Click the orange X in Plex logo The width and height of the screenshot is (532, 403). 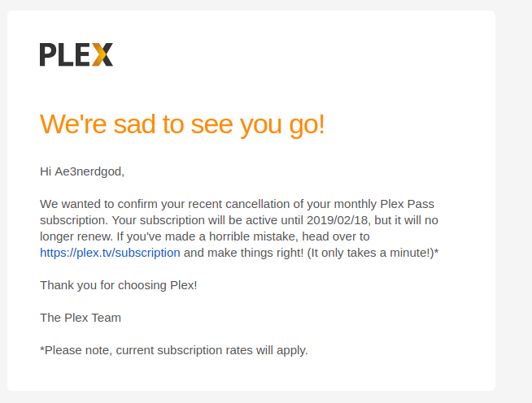pos(102,54)
